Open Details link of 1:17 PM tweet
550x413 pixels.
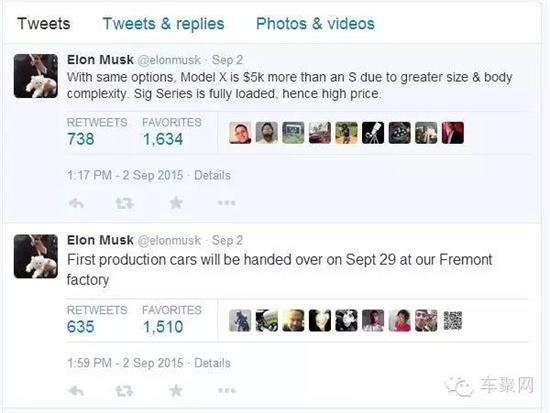(x=212, y=175)
